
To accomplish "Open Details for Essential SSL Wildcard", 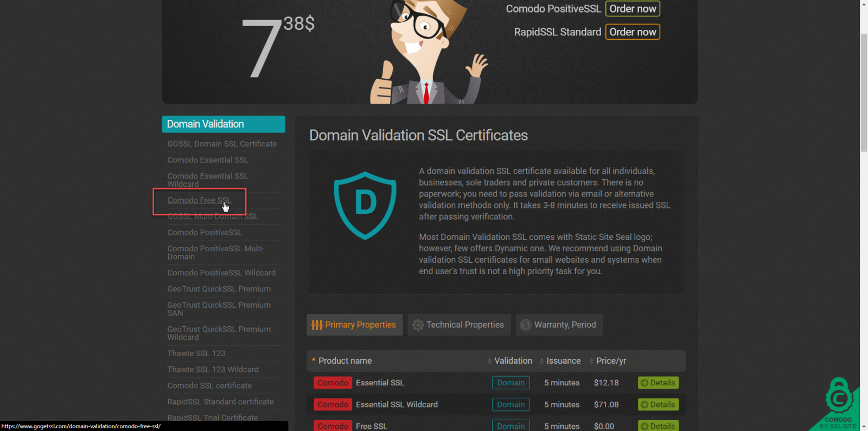I will (x=658, y=404).
